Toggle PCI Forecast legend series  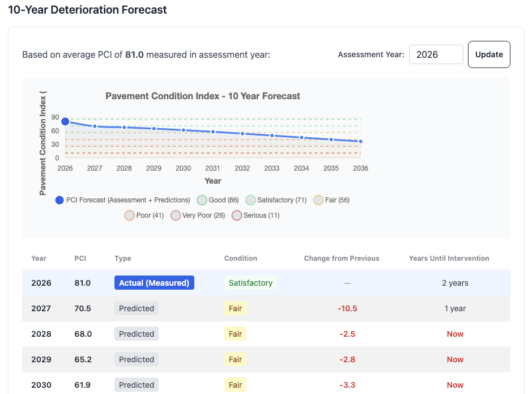click(122, 200)
